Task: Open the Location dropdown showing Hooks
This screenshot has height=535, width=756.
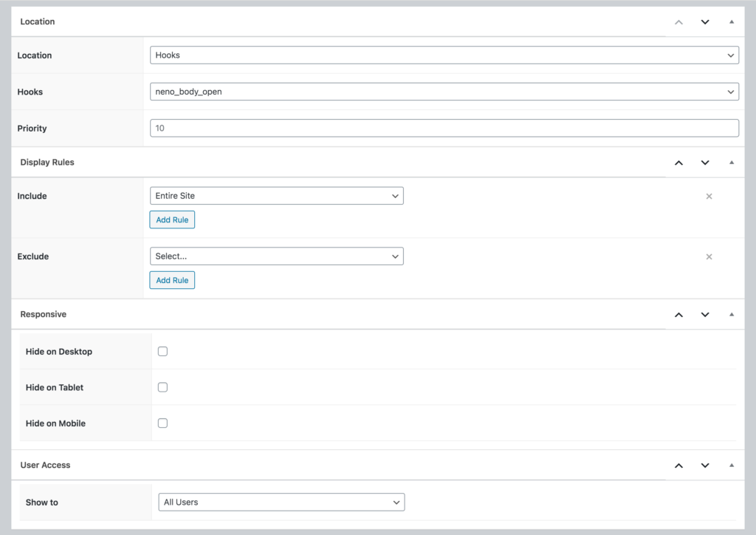Action: pos(444,55)
